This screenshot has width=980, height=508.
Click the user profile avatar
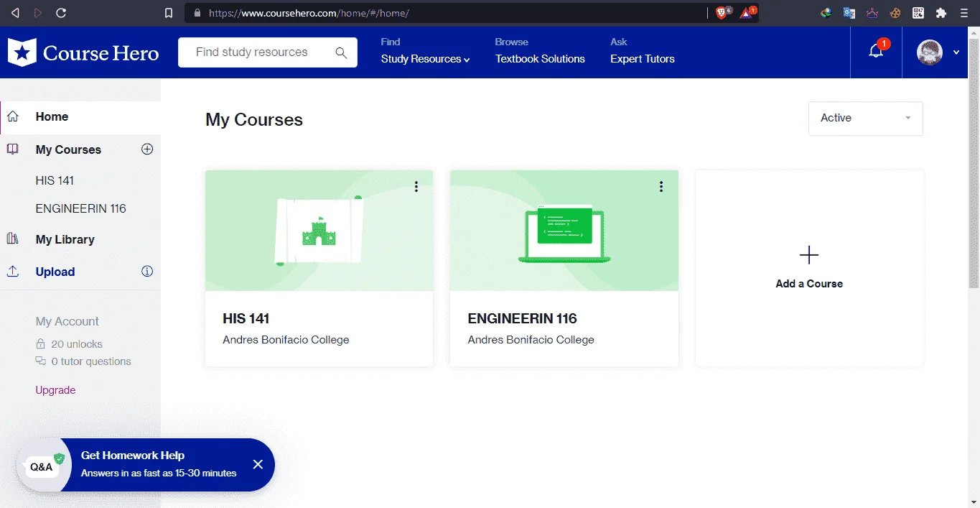[930, 52]
